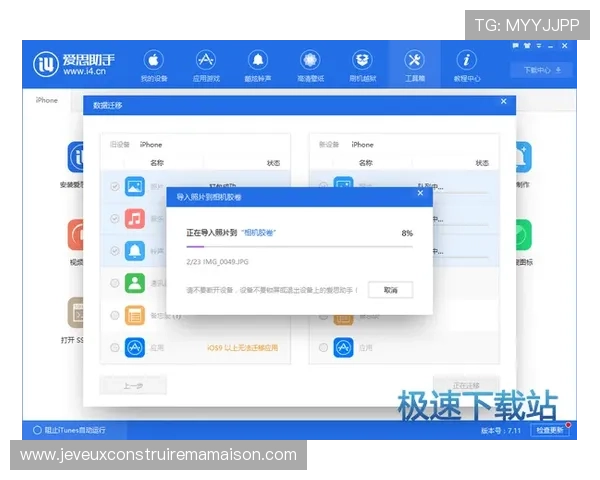
Task: Click the 检查更新 check update button
Action: click(x=550, y=430)
